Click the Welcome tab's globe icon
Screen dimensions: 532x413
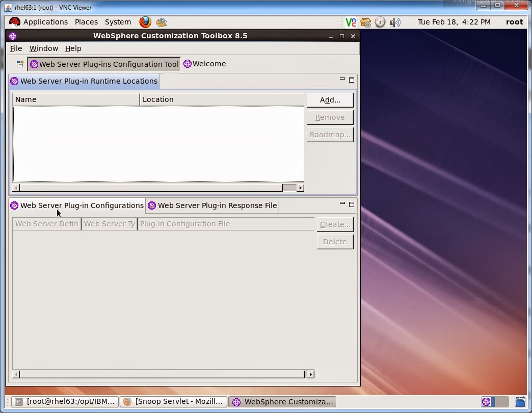[x=188, y=64]
